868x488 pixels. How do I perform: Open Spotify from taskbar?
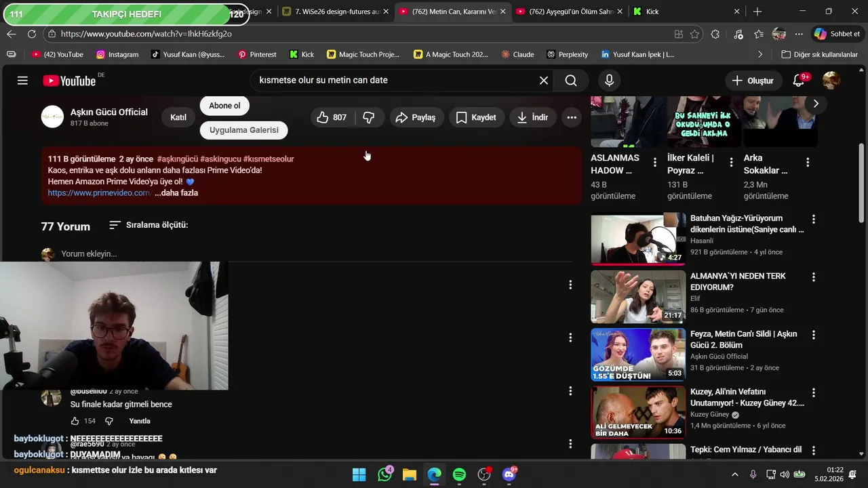459,474
